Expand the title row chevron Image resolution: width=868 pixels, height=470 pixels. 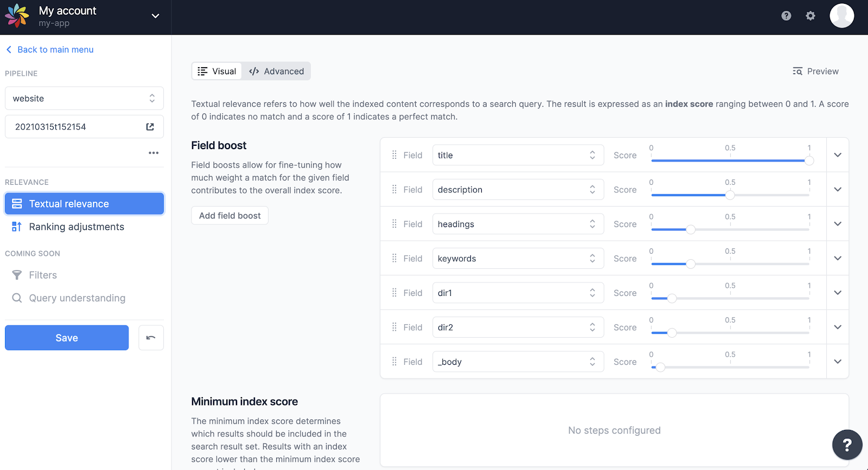pos(838,155)
